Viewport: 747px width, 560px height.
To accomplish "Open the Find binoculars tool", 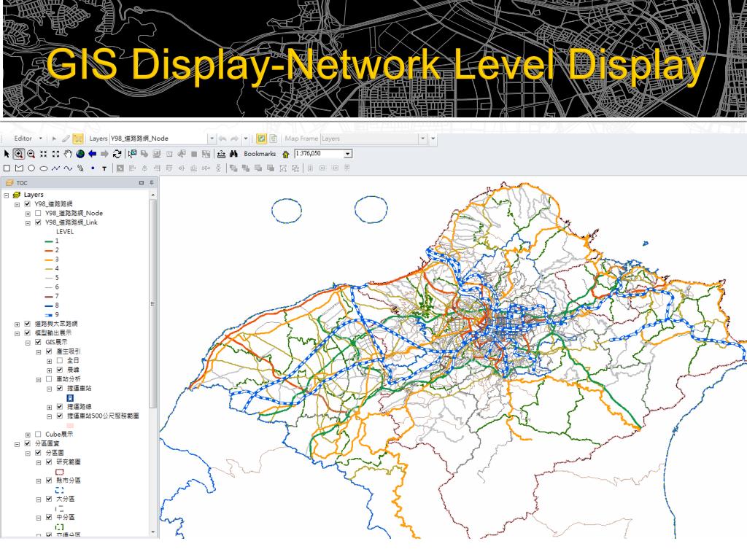I will 234,154.
